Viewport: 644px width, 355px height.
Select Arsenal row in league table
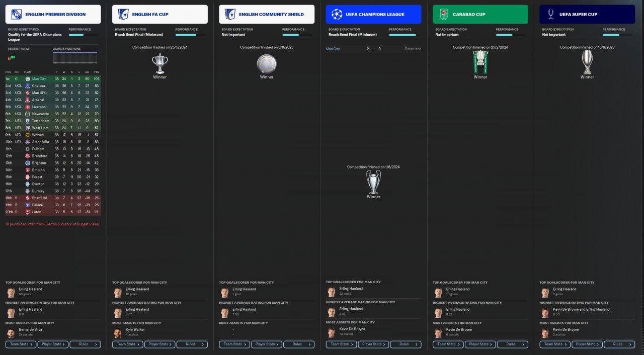tap(53, 100)
